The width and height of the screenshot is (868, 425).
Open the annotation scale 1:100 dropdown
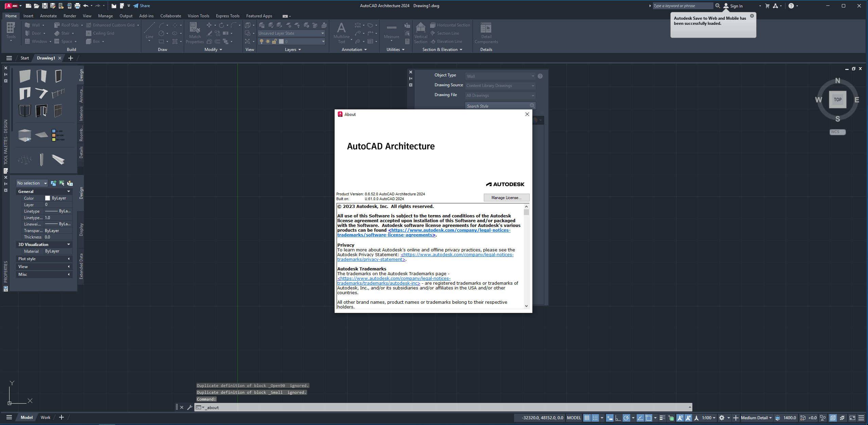(709, 418)
